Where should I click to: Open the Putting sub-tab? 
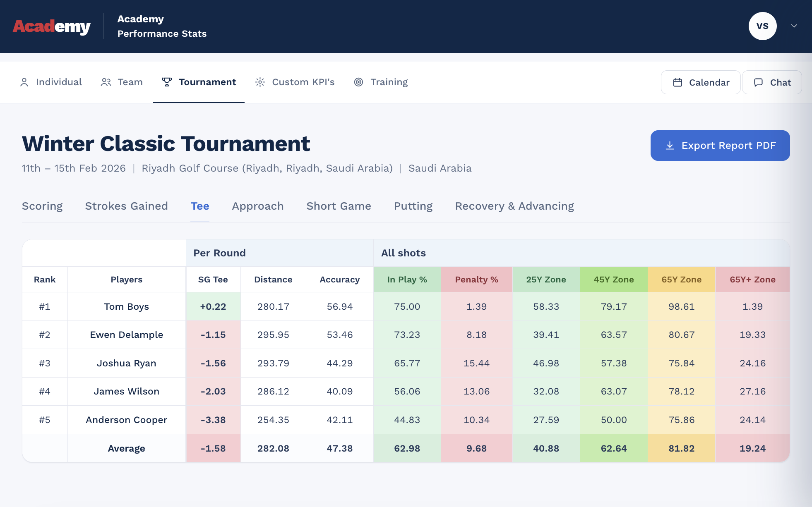tap(413, 206)
